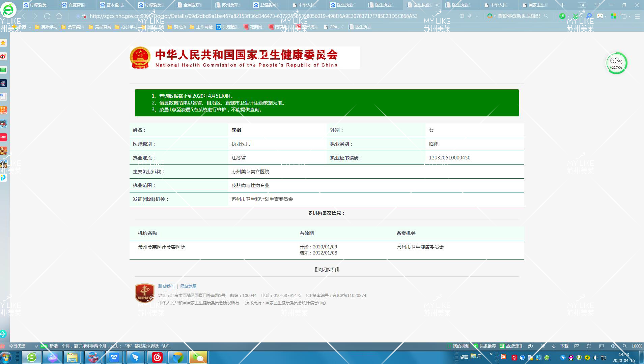
Task: Click the 关闭窗口 link
Action: coord(327,270)
